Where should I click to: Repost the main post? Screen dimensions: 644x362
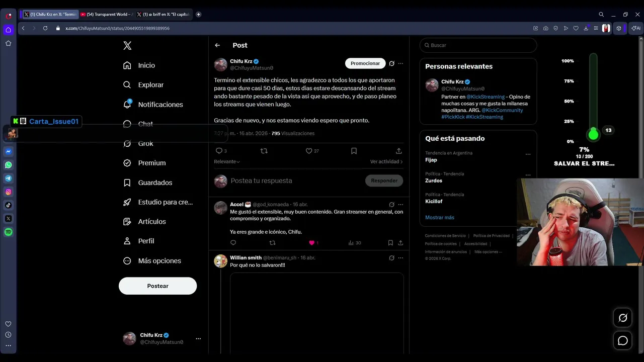click(264, 151)
